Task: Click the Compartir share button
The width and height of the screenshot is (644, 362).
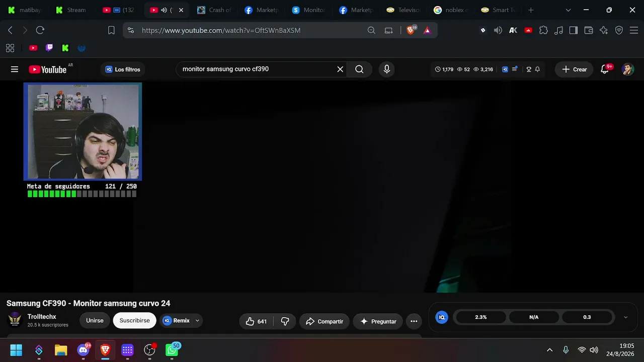Action: click(x=325, y=321)
